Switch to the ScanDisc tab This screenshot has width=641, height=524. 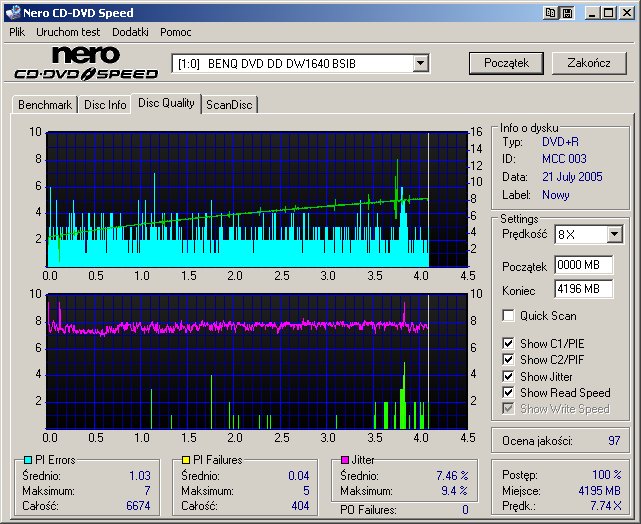[x=229, y=105]
